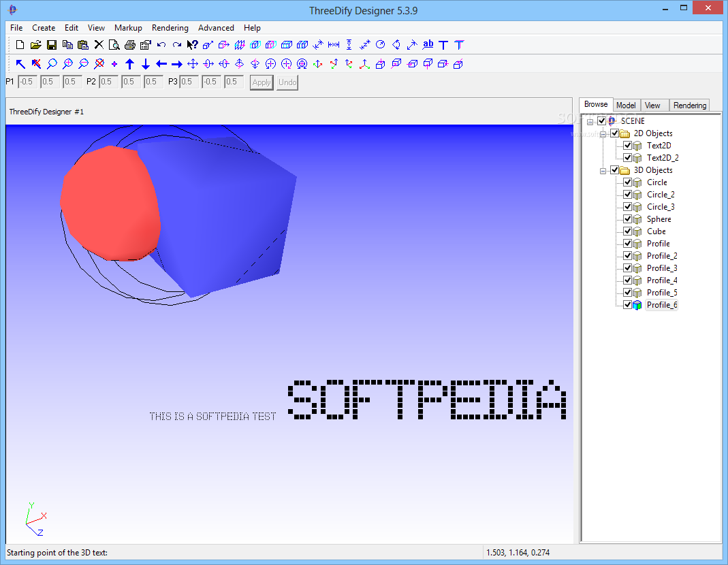Undo with the curved arrow icon
This screenshot has width=728, height=565.
(161, 45)
